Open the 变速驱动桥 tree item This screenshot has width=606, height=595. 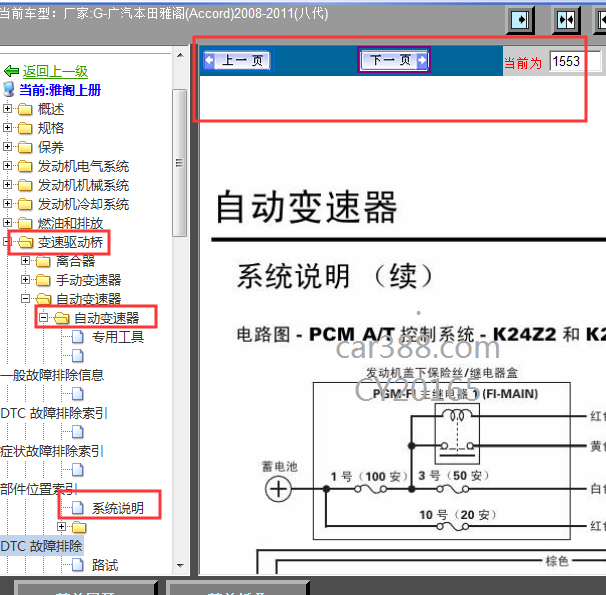(x=70, y=243)
